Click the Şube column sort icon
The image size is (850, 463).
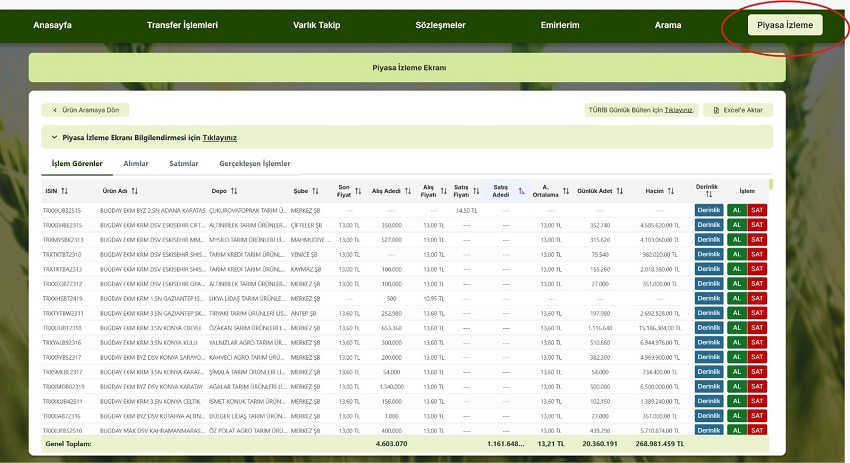(x=314, y=190)
